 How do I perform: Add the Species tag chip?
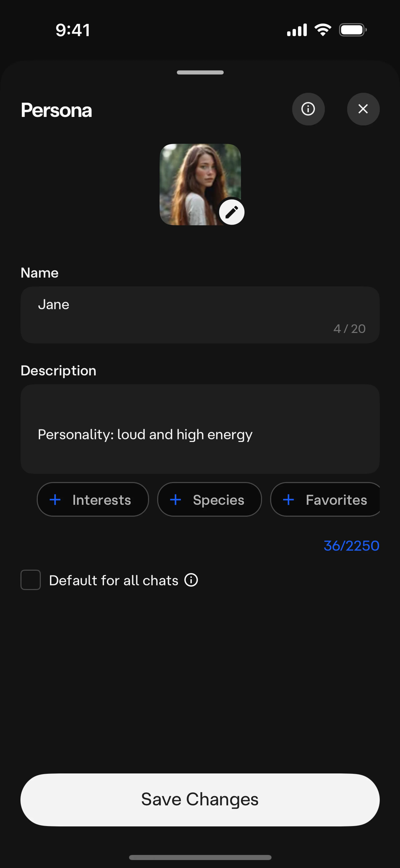tap(209, 499)
